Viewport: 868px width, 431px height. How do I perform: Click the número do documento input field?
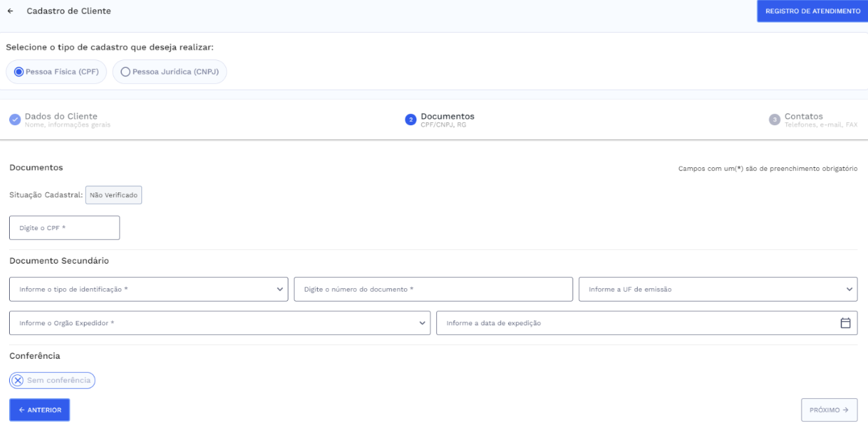point(433,289)
